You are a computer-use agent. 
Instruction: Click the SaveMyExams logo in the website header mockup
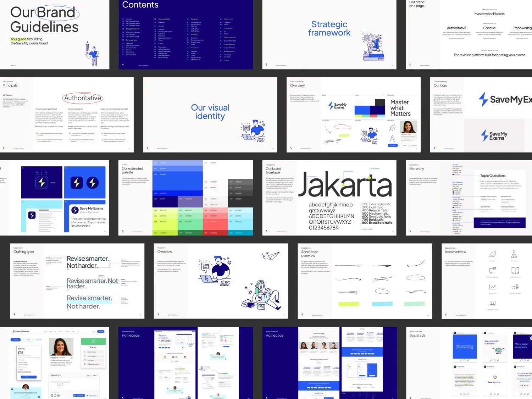pyautogui.click(x=21, y=332)
